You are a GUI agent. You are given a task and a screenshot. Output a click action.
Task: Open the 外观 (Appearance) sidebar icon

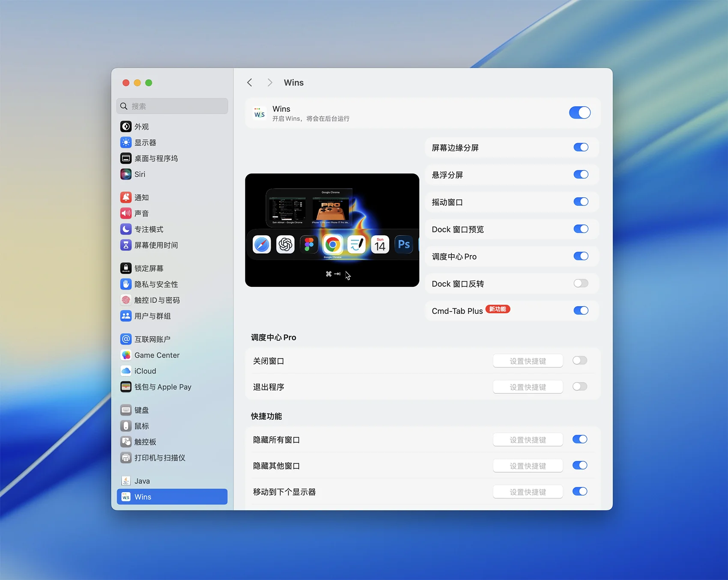[126, 127]
